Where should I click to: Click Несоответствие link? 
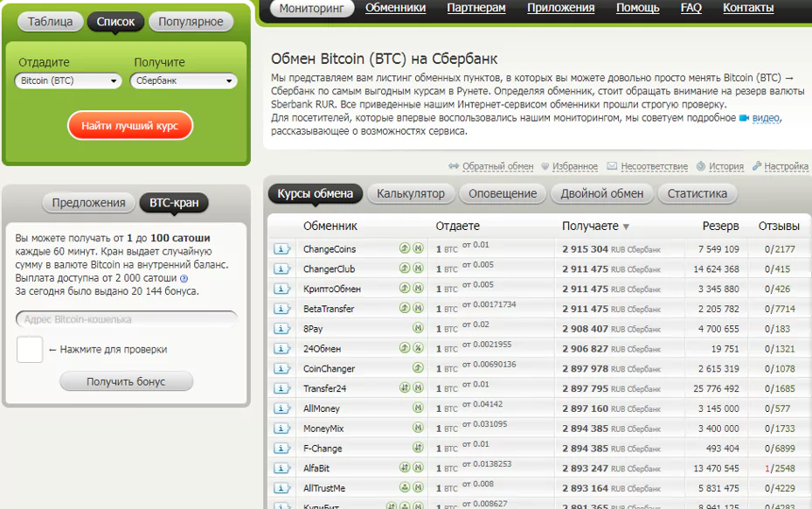tap(655, 166)
